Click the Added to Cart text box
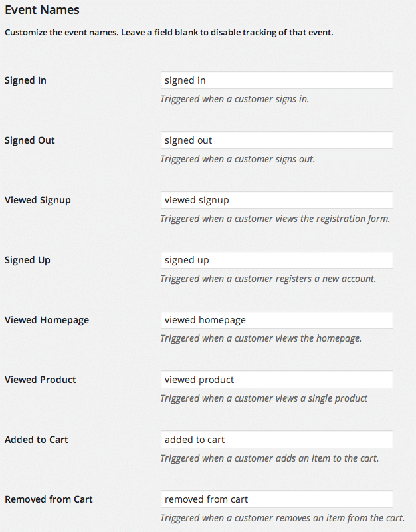The image size is (416, 532). click(x=276, y=440)
